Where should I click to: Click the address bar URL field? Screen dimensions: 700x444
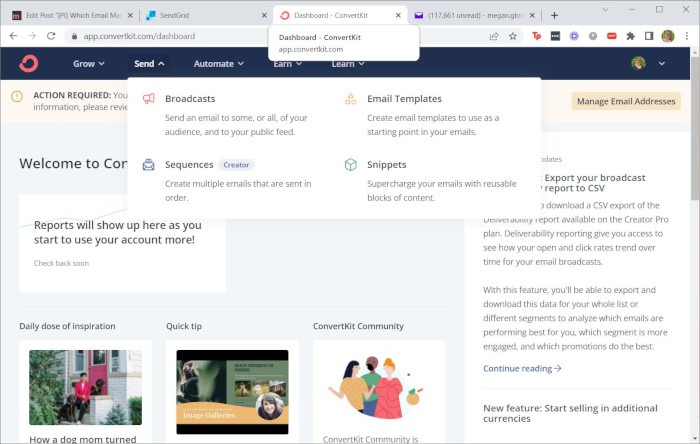(277, 36)
